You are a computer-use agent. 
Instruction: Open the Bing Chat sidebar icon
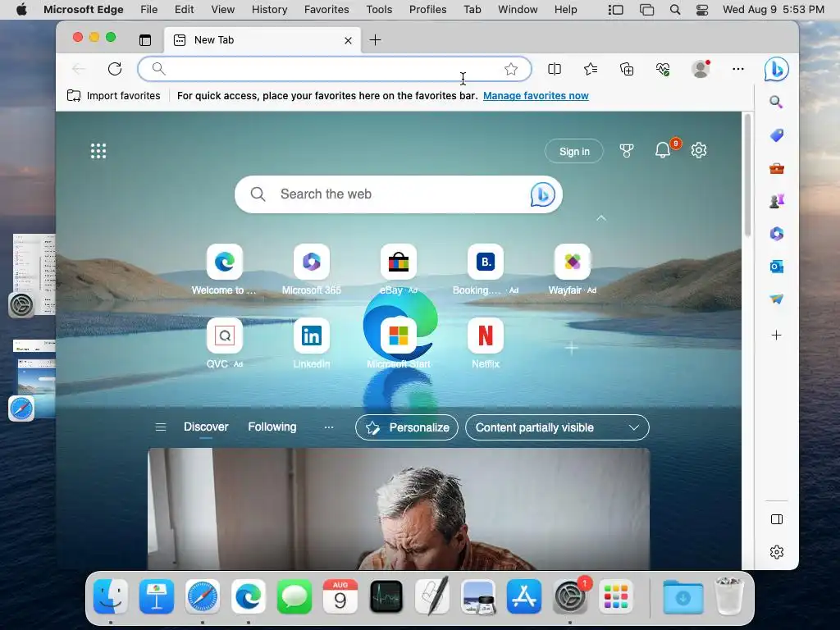point(776,69)
